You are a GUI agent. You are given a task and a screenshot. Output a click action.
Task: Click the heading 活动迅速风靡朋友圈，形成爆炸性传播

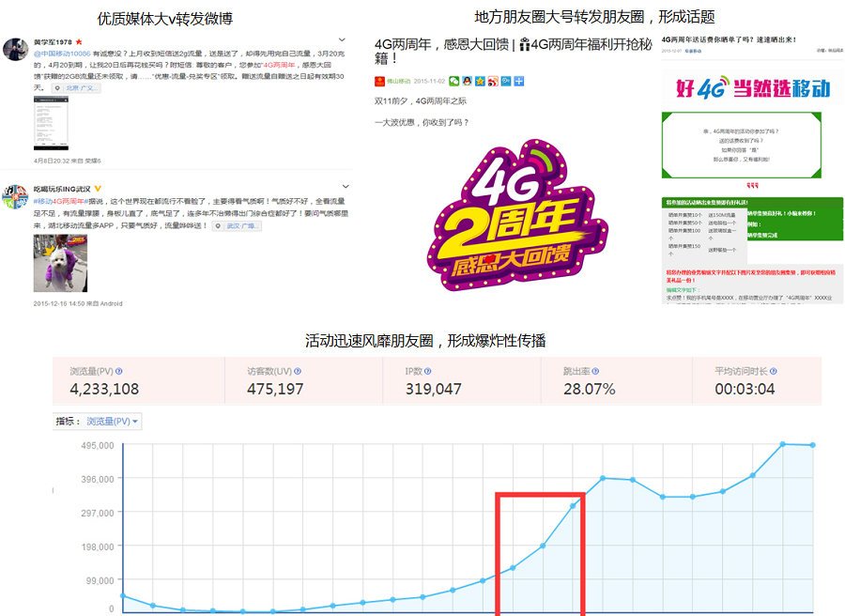(x=425, y=341)
